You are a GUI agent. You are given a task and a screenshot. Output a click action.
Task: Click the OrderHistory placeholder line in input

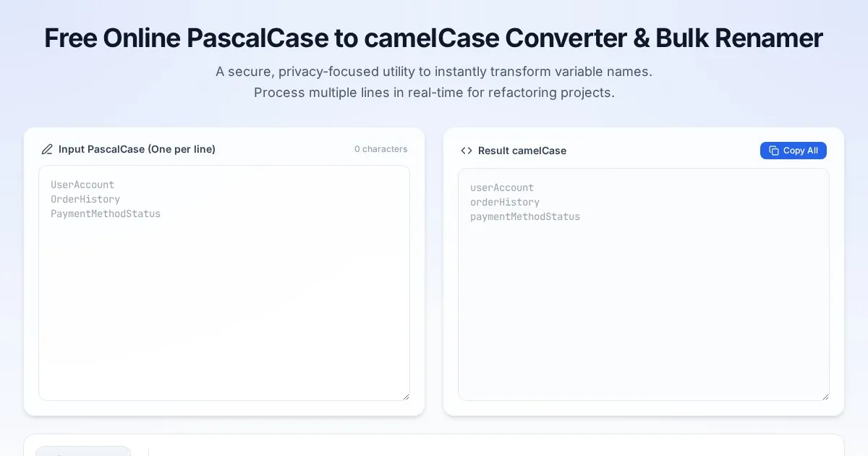(85, 199)
